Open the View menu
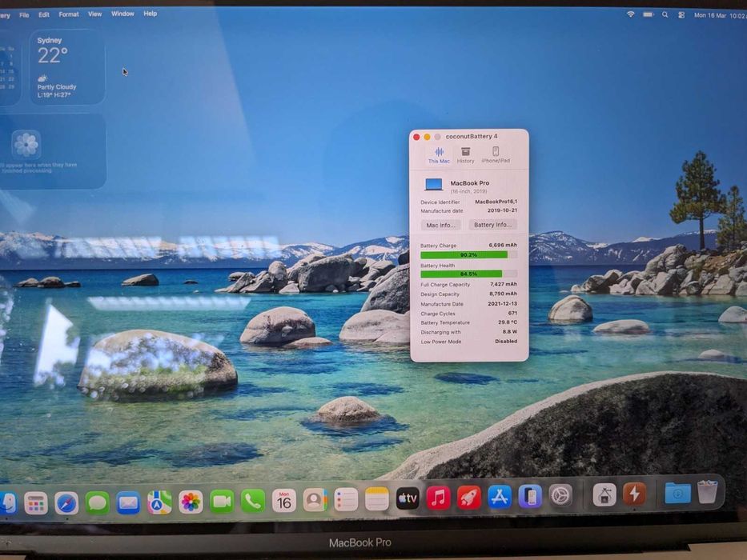This screenshot has width=747, height=560. [94, 14]
